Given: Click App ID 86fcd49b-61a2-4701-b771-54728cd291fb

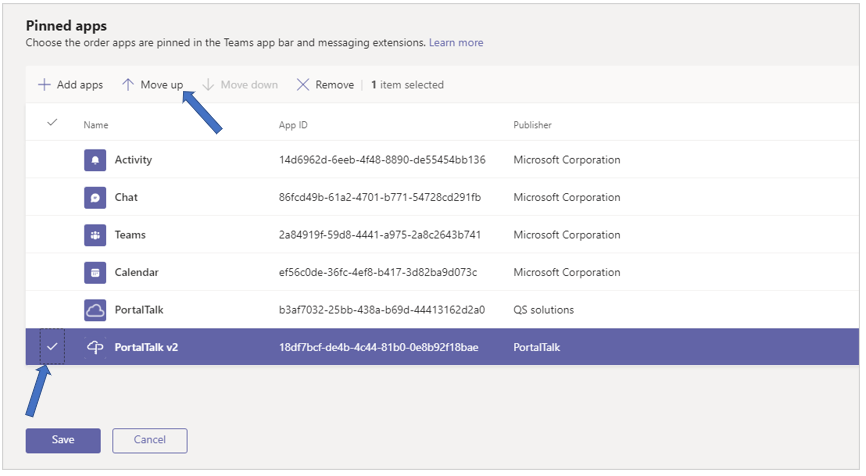Looking at the screenshot, I should click(x=380, y=198).
